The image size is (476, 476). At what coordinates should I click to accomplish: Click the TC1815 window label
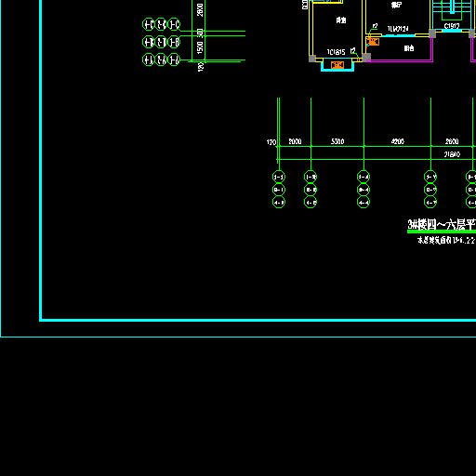pyautogui.click(x=337, y=52)
